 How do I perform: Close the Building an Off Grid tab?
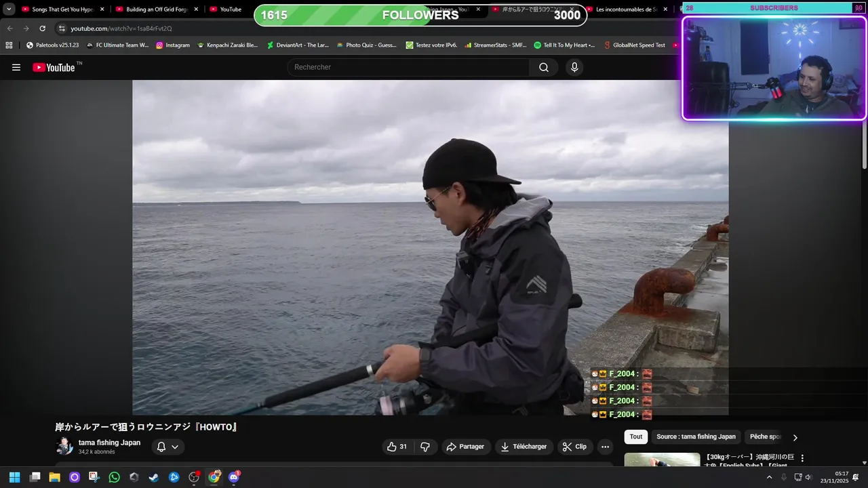coord(197,9)
